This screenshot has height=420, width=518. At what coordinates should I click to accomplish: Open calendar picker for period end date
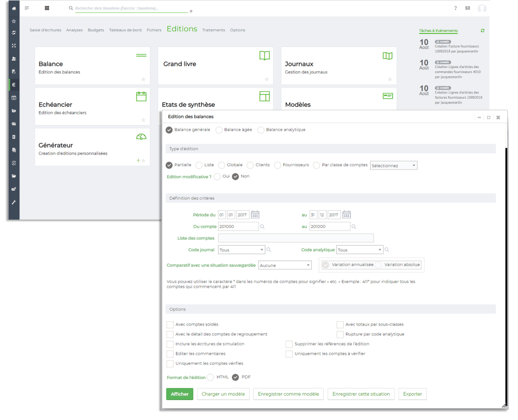tap(346, 215)
